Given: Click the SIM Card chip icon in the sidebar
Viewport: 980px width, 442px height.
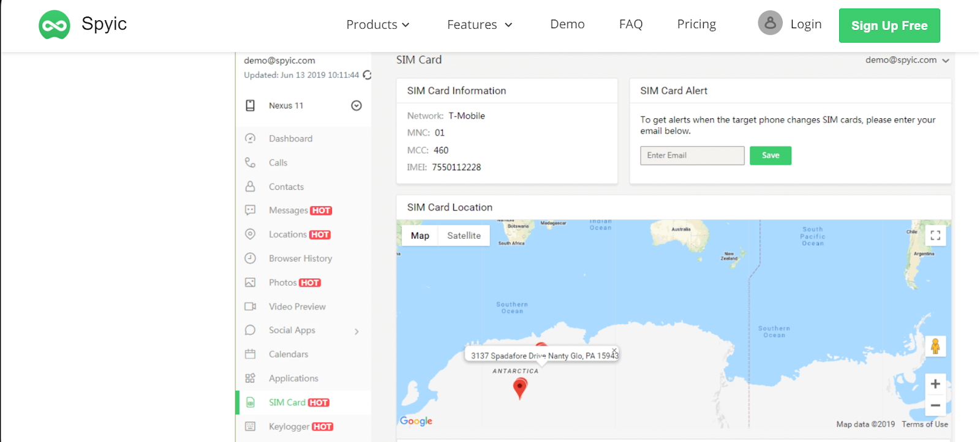Looking at the screenshot, I should point(250,402).
